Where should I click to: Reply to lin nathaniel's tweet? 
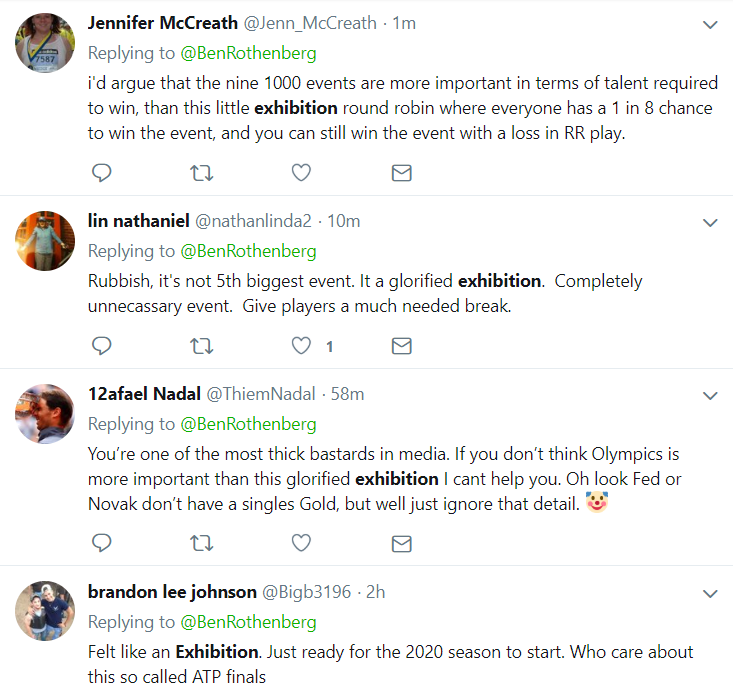pos(101,346)
